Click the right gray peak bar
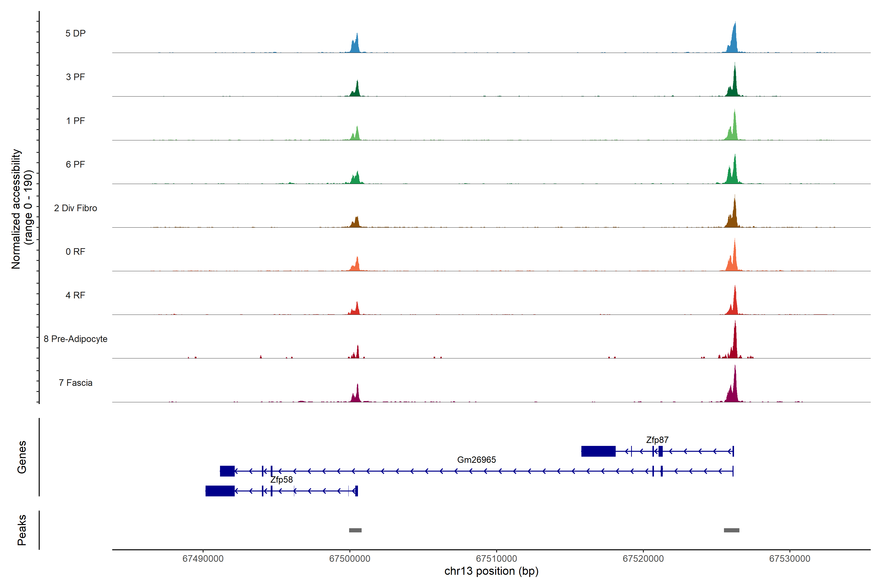The image size is (882, 588). pos(731,530)
